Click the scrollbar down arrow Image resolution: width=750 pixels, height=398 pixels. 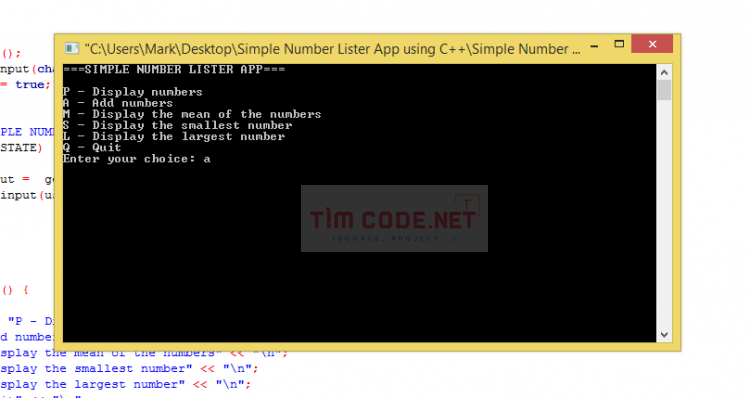[x=664, y=335]
